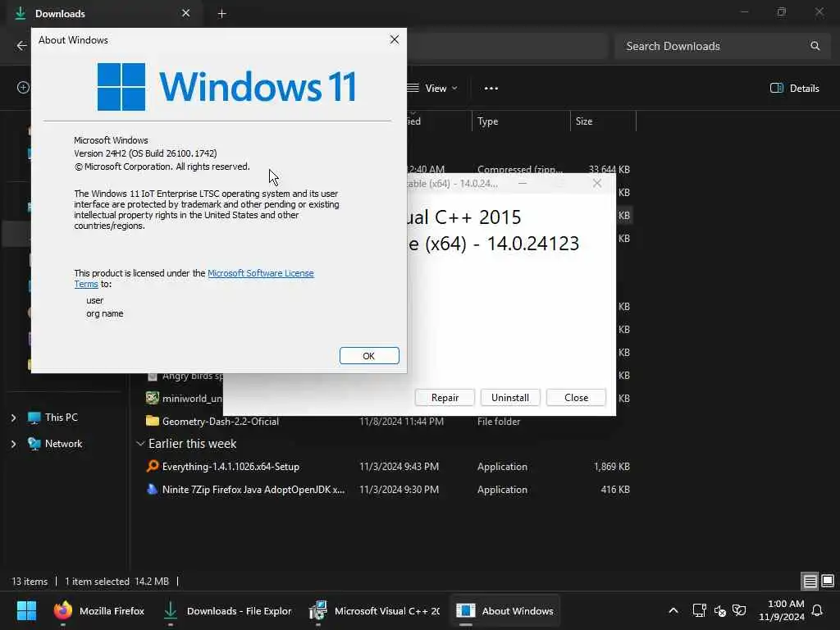840x630 pixels.
Task: Switch to Microsoft Visual C++ taskbar button
Action: coord(375,610)
